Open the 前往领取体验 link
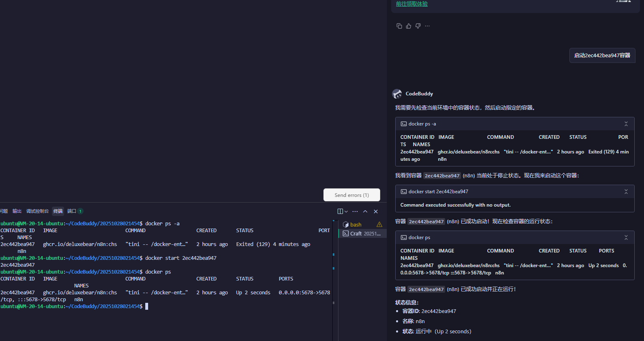644x341 pixels. coord(412,4)
